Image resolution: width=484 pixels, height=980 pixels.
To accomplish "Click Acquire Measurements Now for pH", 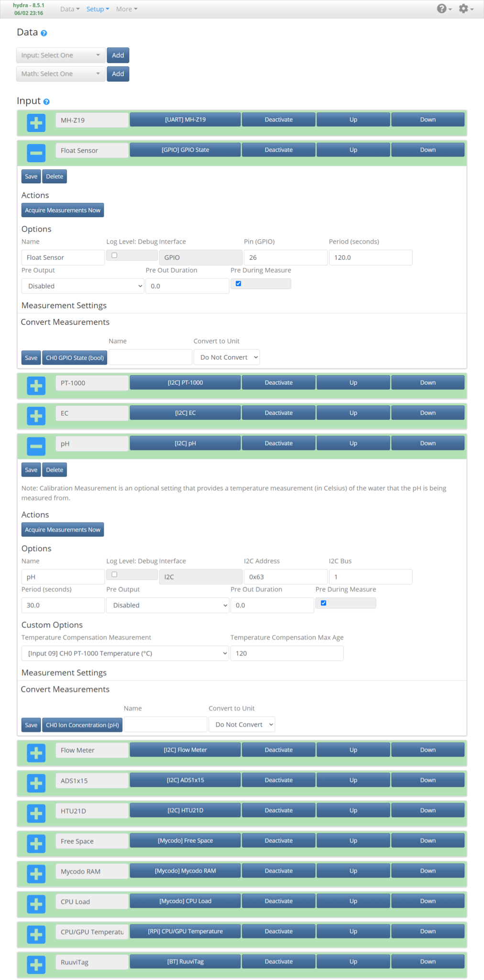I will pyautogui.click(x=63, y=530).
